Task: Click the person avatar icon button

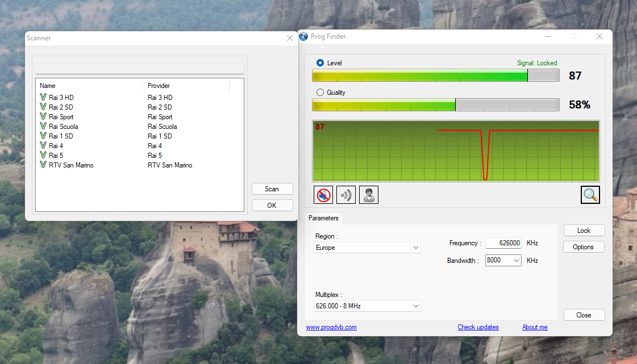Action: [369, 195]
